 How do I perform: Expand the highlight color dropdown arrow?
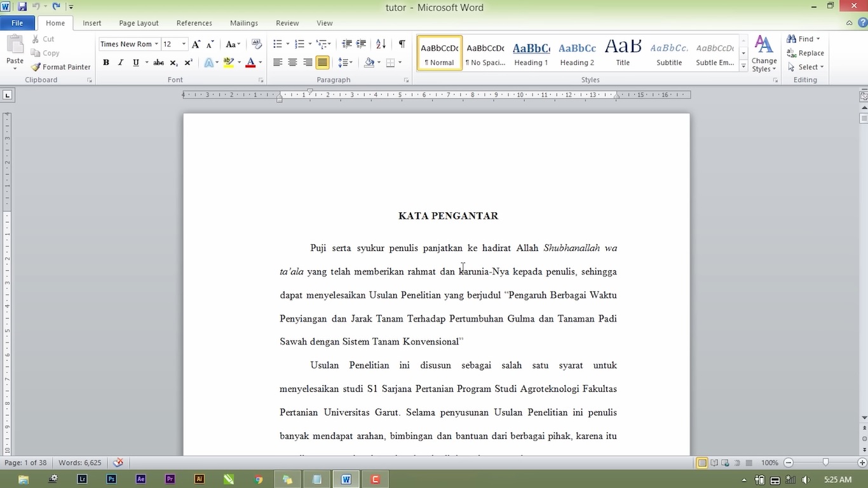[239, 62]
